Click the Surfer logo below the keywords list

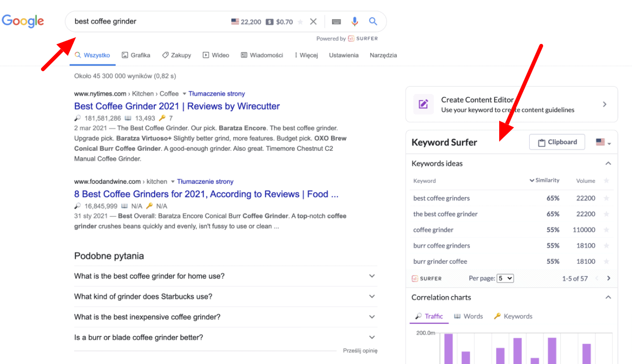[x=427, y=278]
